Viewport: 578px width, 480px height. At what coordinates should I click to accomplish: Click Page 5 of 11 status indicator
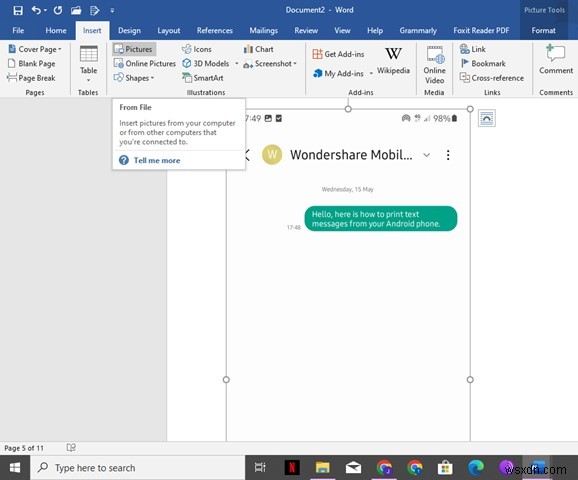click(24, 448)
